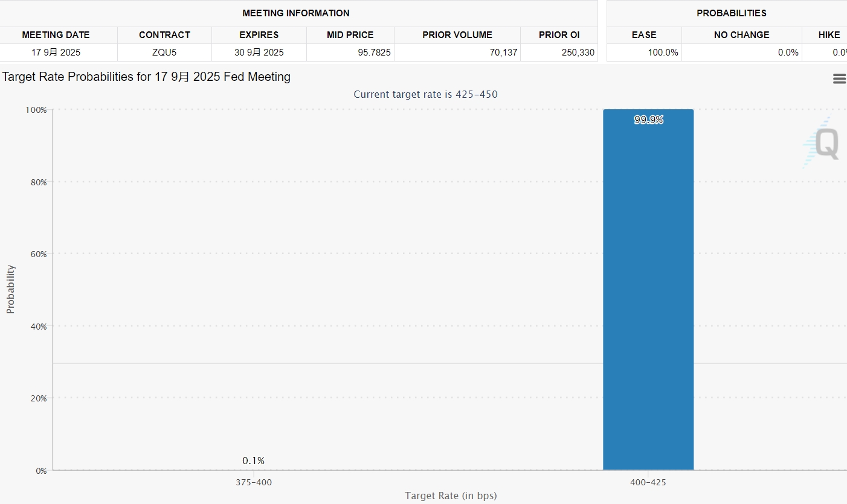Click the ZQU5 contract cell
The image size is (847, 504).
[164, 53]
